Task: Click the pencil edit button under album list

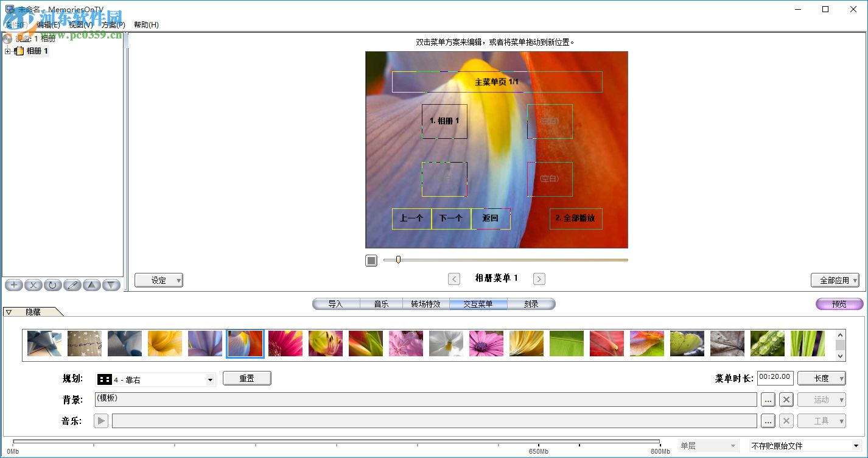Action: (72, 284)
